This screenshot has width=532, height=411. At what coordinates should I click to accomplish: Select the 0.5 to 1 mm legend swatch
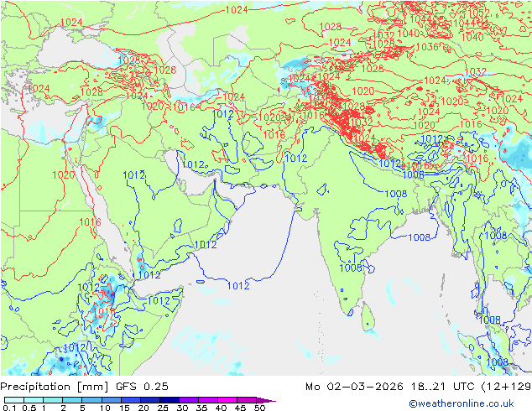[x=34, y=400]
